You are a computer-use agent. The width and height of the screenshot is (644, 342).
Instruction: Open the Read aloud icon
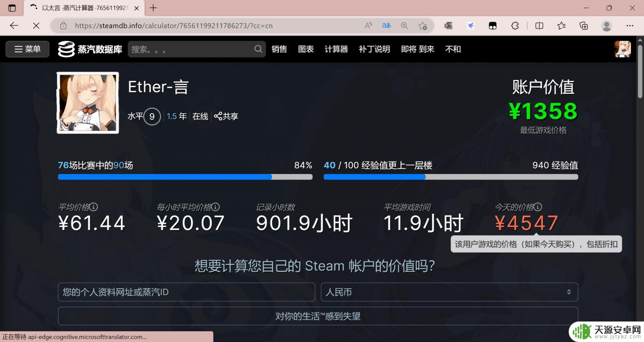368,26
